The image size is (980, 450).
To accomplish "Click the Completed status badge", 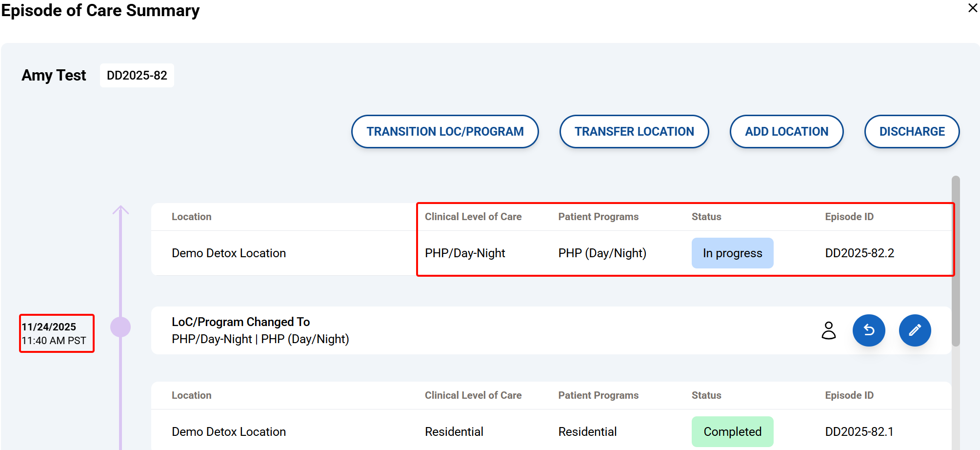I will [732, 432].
